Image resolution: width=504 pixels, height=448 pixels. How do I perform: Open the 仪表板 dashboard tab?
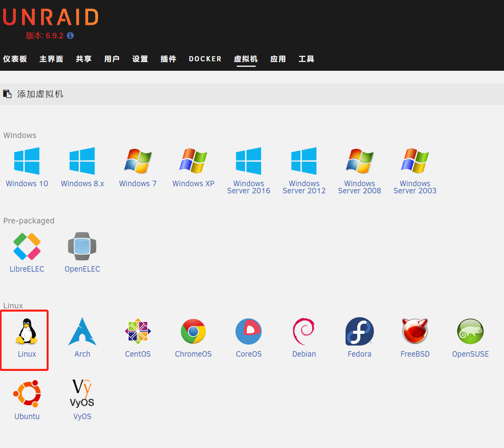coord(15,59)
